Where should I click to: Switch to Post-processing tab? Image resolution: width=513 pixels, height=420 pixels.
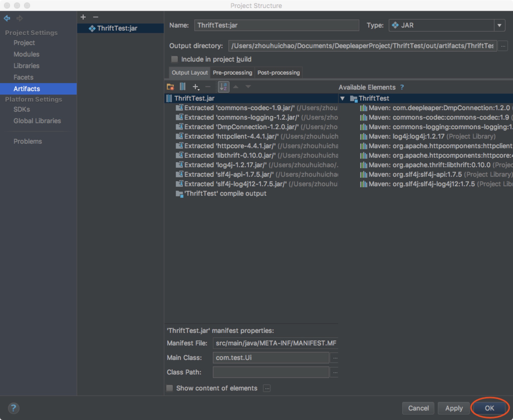279,73
